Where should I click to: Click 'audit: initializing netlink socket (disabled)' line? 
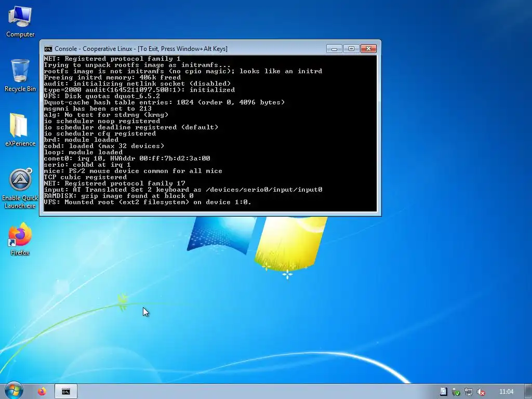pos(137,84)
